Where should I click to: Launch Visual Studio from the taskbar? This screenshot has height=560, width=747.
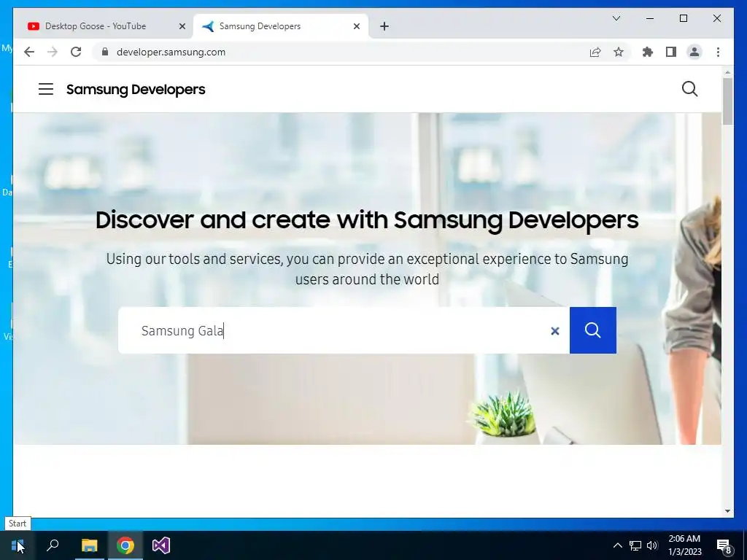[161, 545]
